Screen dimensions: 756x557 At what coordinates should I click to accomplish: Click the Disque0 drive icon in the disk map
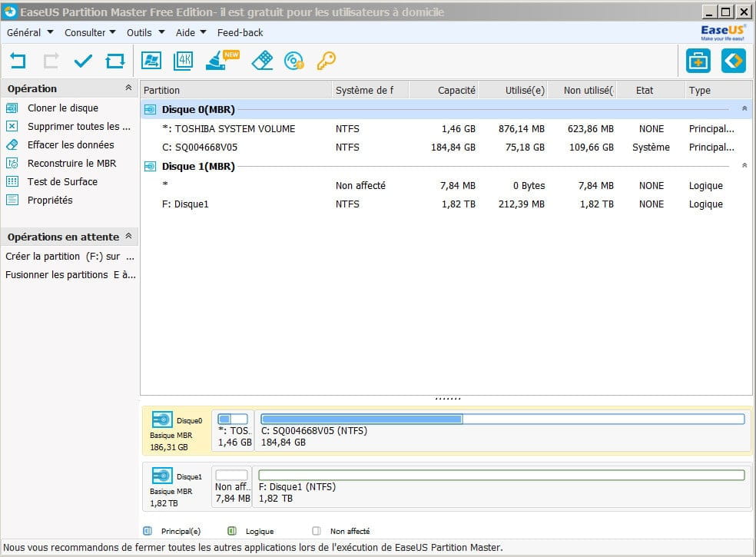pos(162,420)
